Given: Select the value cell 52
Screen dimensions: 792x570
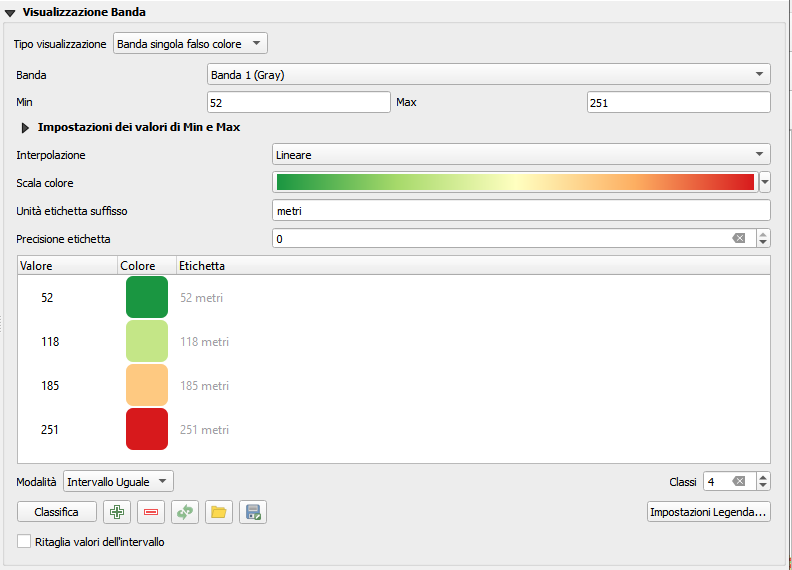Looking at the screenshot, I should 47,298.
